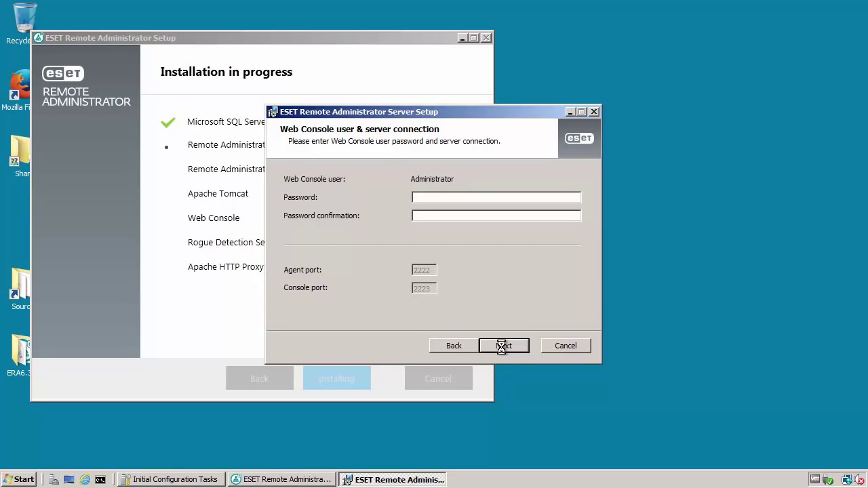Open the Start menu

point(19,479)
